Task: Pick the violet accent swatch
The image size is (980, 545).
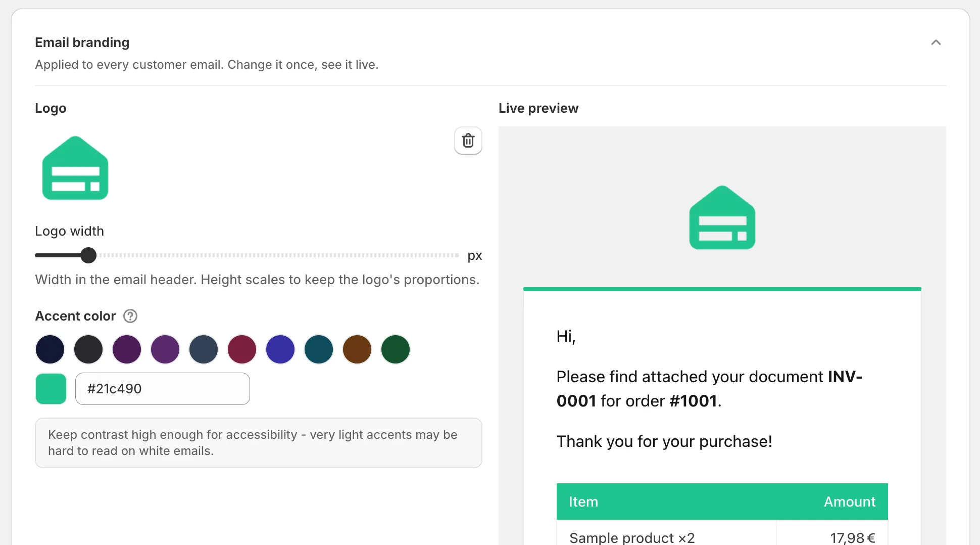Action: tap(165, 349)
